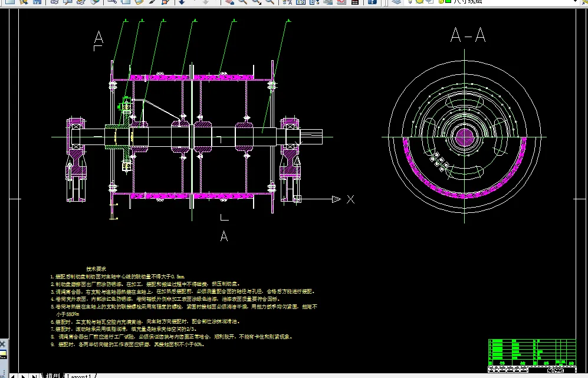
Task: Click the next-tab right arrow at bottom
Action: click(24, 376)
